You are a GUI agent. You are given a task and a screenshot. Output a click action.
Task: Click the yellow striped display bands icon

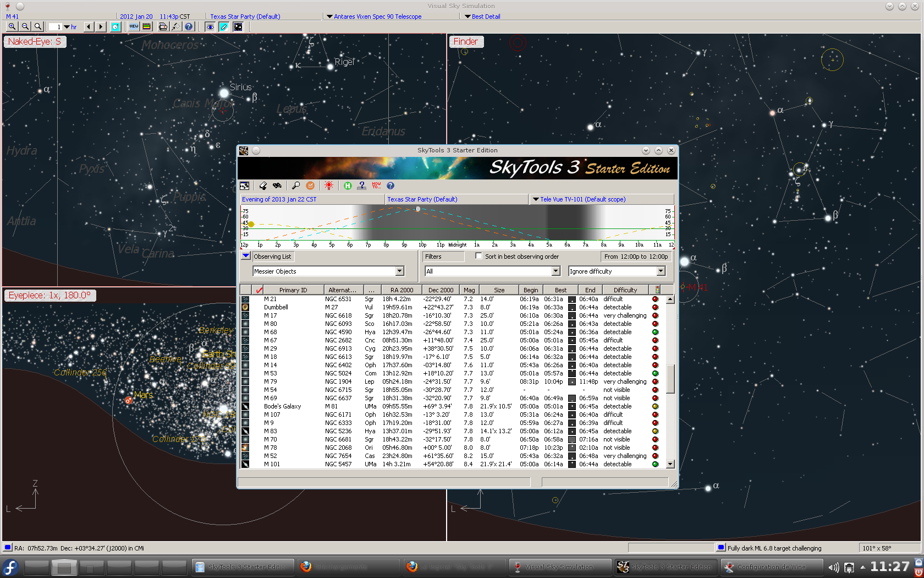147,26
